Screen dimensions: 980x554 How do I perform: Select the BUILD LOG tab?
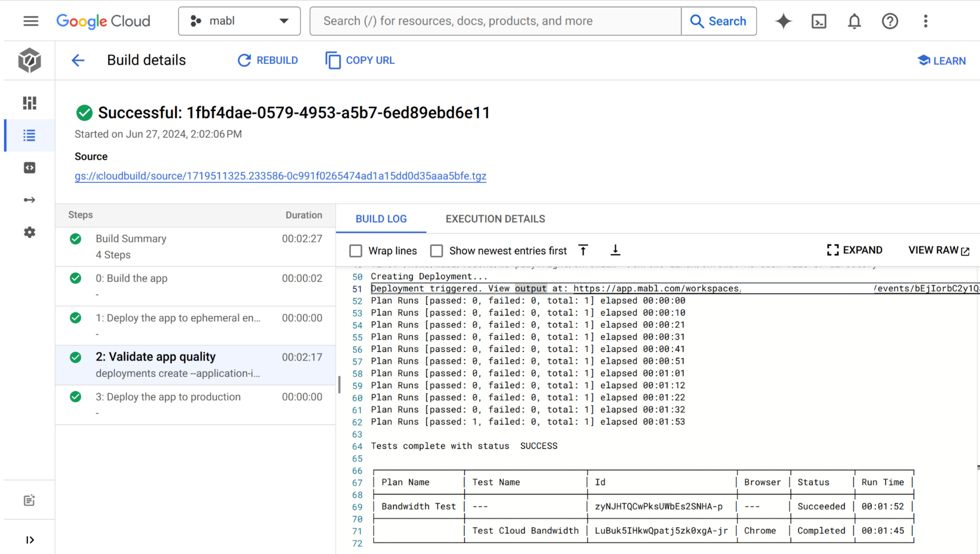381,219
